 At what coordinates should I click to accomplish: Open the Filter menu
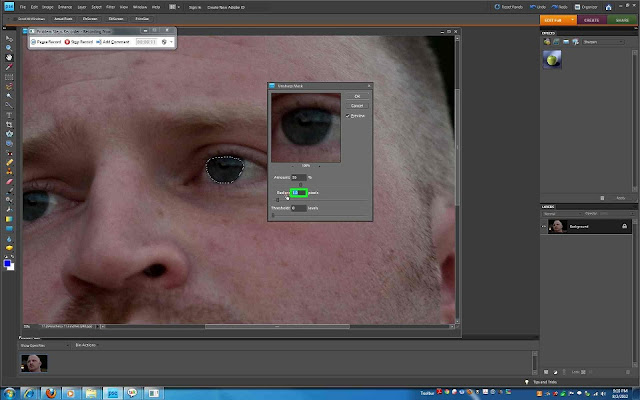point(111,7)
